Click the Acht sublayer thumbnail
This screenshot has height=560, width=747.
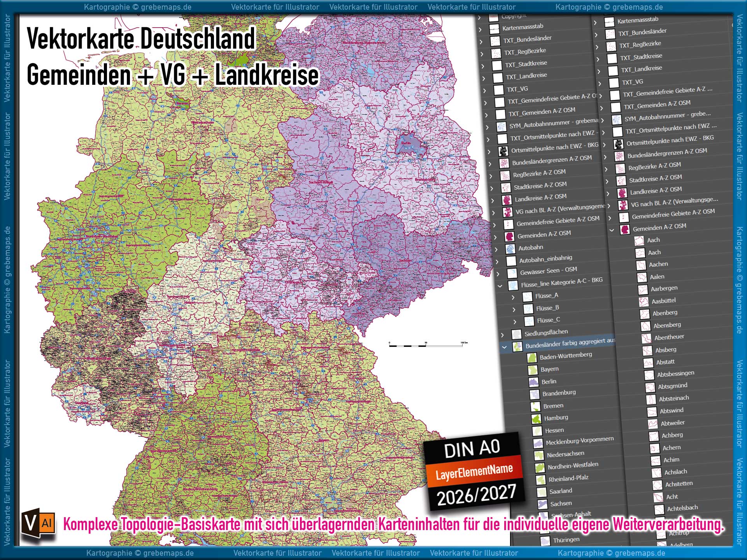click(x=658, y=497)
